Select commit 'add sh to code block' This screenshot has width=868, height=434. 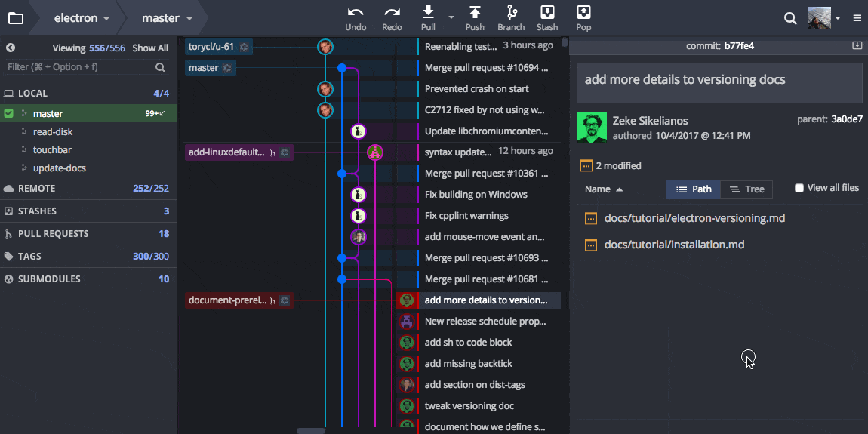(468, 343)
